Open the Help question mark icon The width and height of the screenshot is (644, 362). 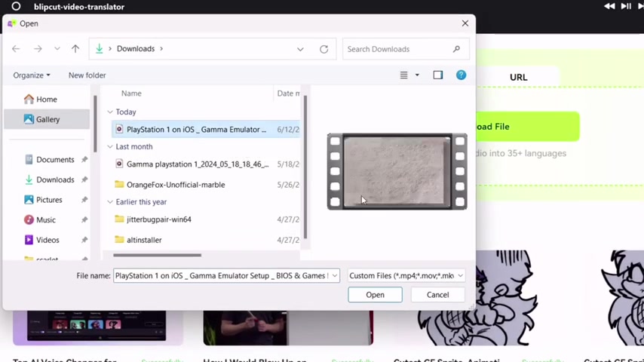pyautogui.click(x=461, y=75)
